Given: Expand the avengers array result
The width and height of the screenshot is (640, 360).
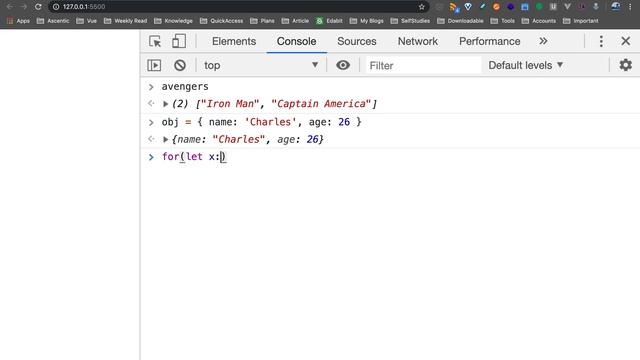Looking at the screenshot, I should 165,104.
